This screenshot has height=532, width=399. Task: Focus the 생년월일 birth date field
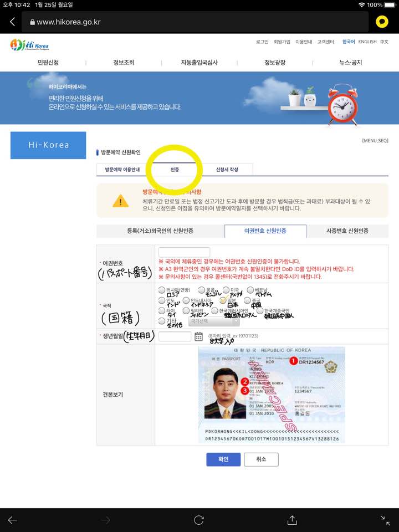coord(175,336)
